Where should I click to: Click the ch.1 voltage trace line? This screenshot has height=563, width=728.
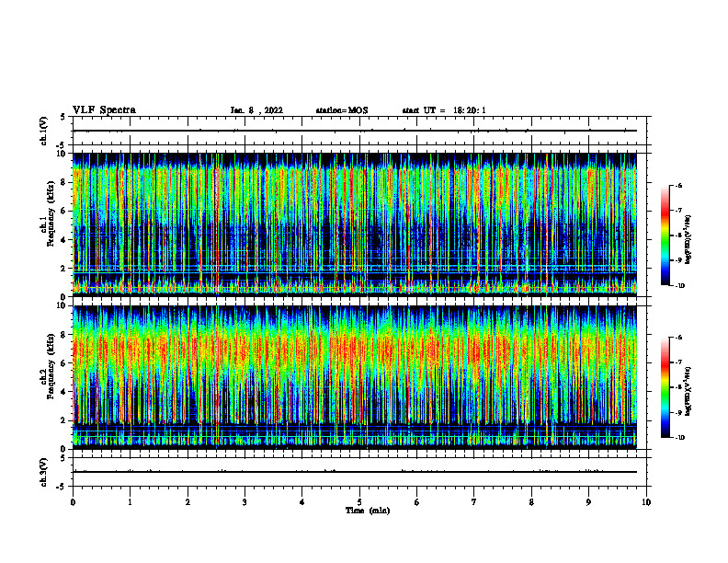pyautogui.click(x=355, y=131)
